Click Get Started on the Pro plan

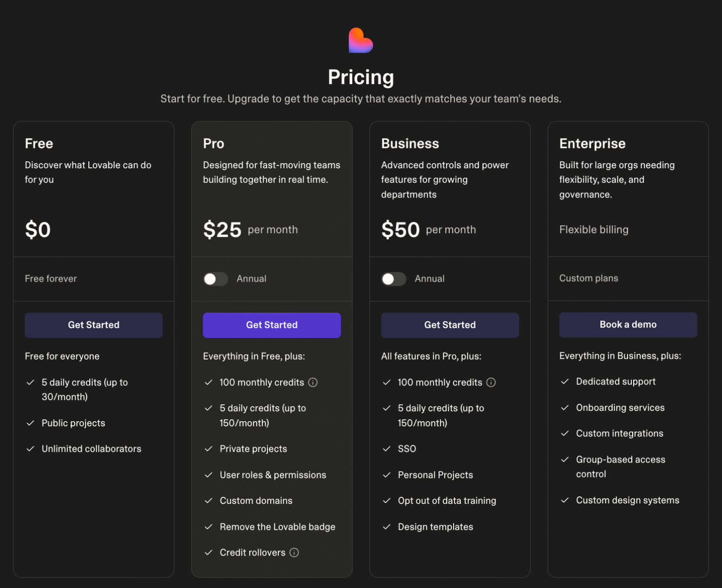coord(272,325)
